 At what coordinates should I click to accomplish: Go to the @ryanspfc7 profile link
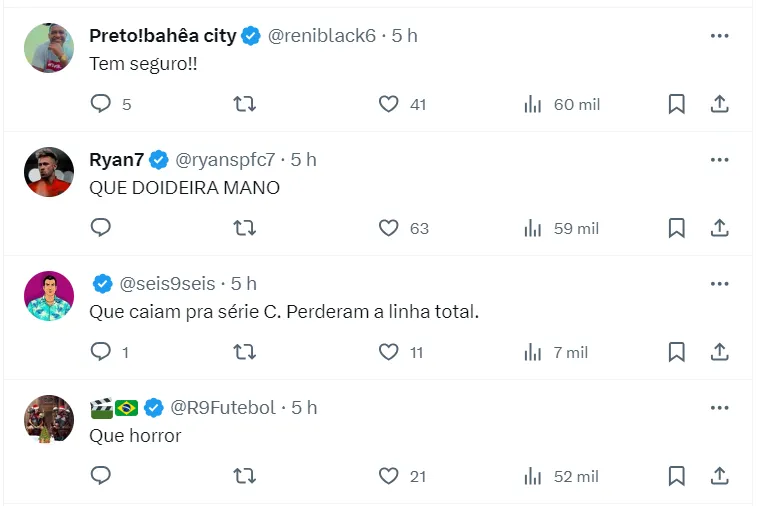(225, 160)
